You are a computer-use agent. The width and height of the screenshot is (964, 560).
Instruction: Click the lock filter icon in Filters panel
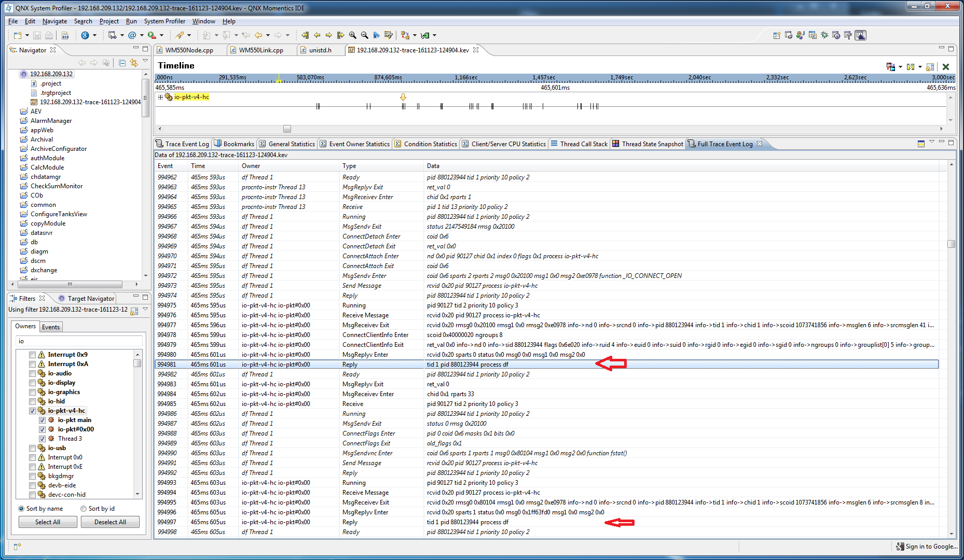pos(134,311)
